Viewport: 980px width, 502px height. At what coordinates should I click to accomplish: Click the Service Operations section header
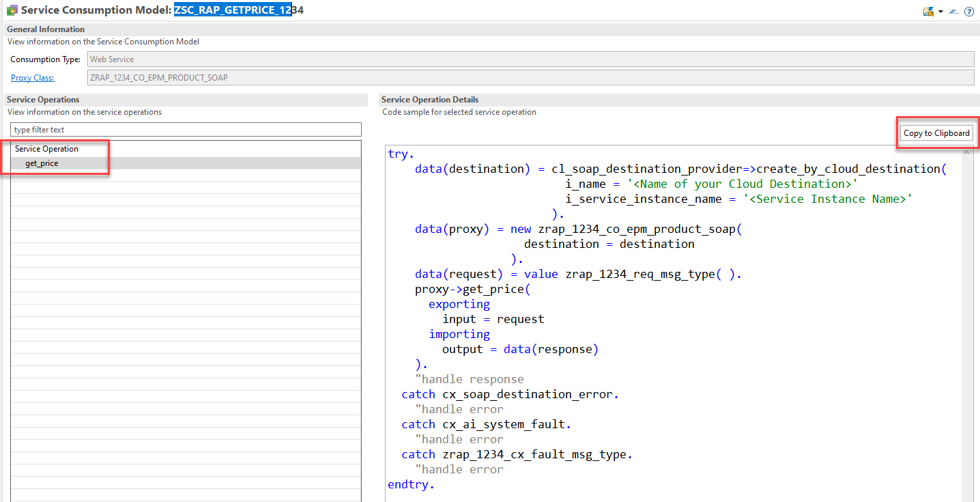(x=43, y=100)
